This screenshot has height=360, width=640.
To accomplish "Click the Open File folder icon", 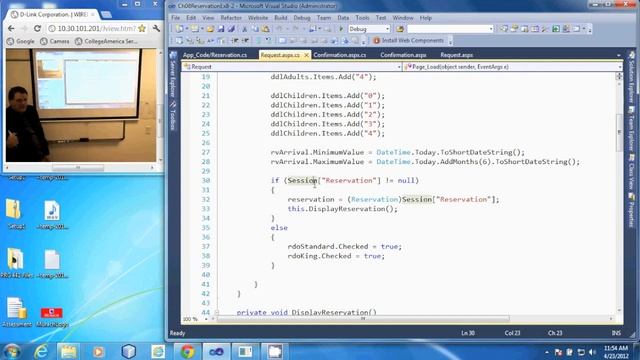I will [210, 29].
